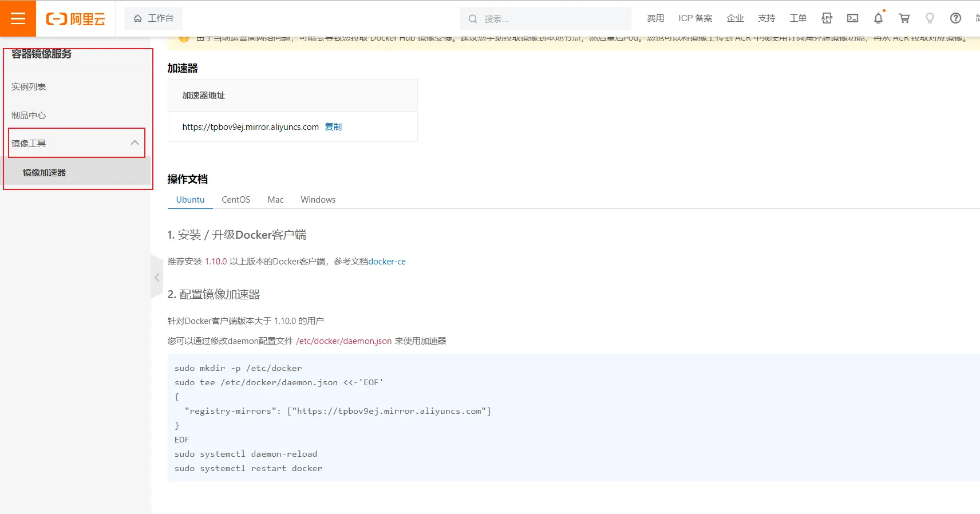Copy the accelerator address with 复制
Image resolution: width=980 pixels, height=514 pixels.
[x=333, y=127]
